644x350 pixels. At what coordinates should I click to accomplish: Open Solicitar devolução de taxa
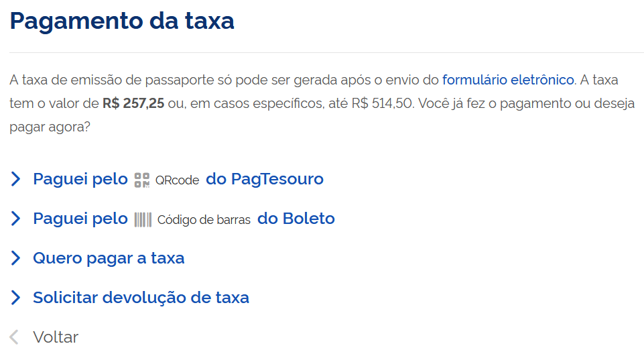click(x=141, y=298)
